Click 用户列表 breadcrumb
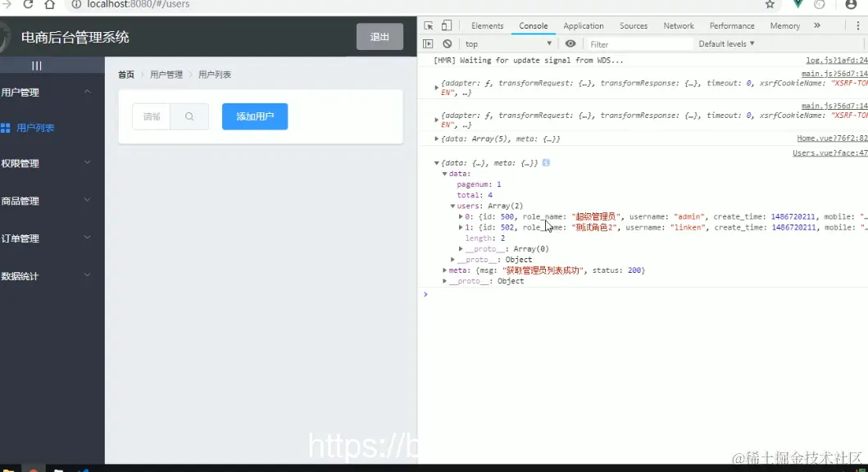The image size is (868, 472). point(215,74)
